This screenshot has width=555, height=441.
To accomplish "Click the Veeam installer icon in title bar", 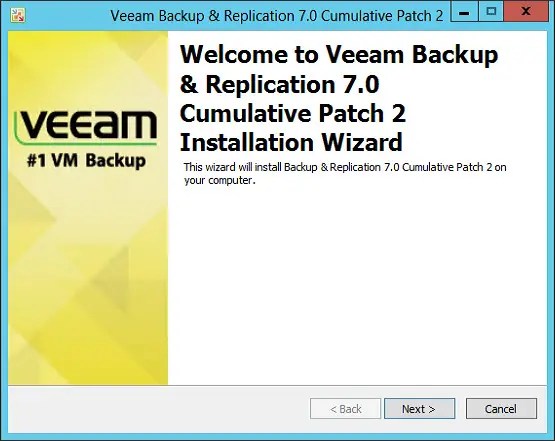I will (17, 15).
